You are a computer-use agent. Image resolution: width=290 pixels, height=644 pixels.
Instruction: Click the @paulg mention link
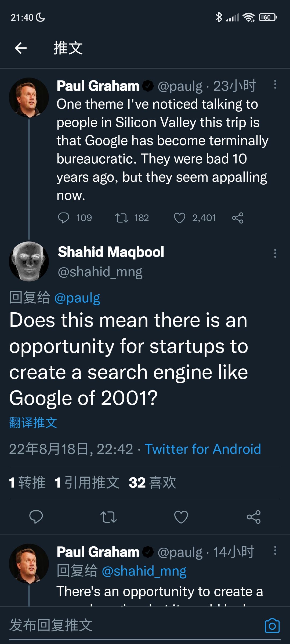pyautogui.click(x=77, y=298)
